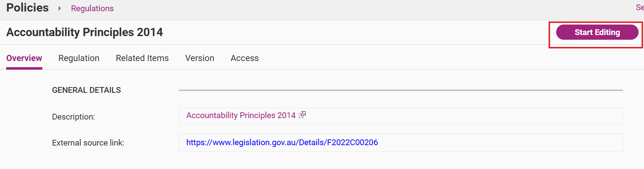Screen dimensions: 644x169
Task: Go to the Related Items tab
Action: coord(142,58)
